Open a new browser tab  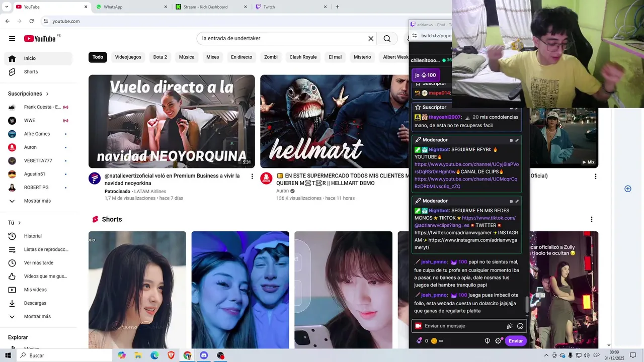tap(337, 7)
